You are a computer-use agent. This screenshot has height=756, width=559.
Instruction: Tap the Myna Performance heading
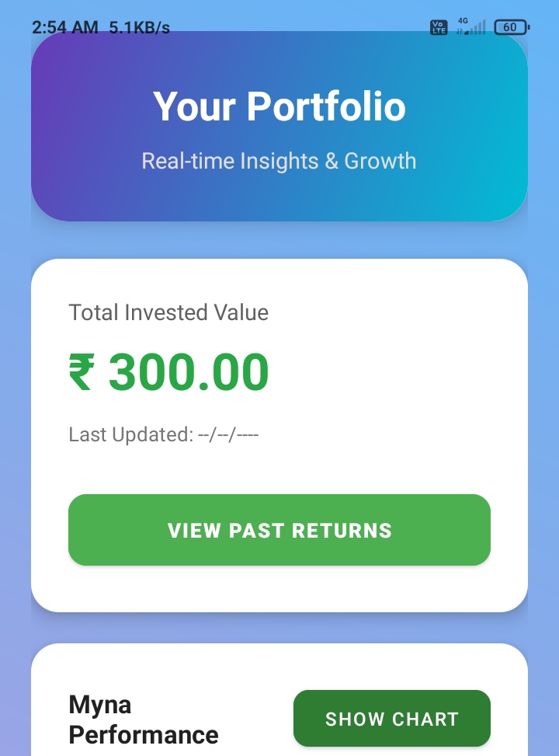[144, 719]
